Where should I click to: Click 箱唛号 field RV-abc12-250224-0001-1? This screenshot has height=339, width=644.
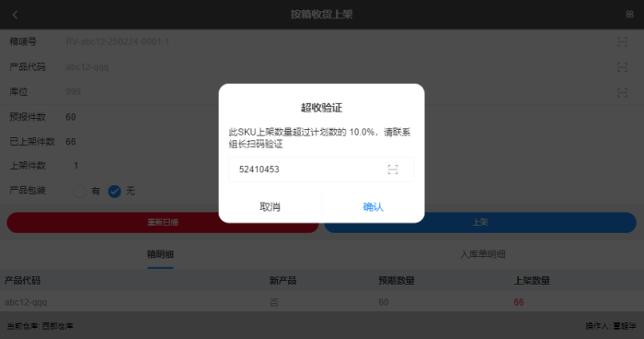click(x=118, y=41)
